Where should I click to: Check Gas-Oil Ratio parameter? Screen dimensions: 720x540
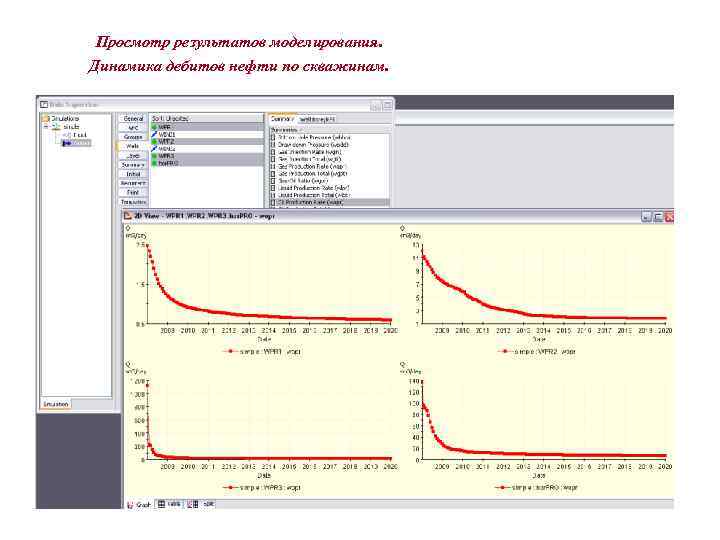(x=273, y=181)
